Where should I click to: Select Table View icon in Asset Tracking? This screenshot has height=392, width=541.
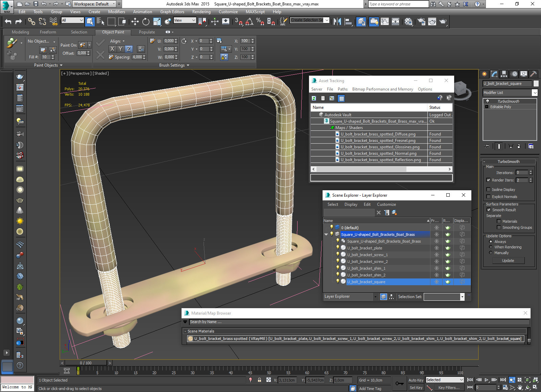coord(342,98)
